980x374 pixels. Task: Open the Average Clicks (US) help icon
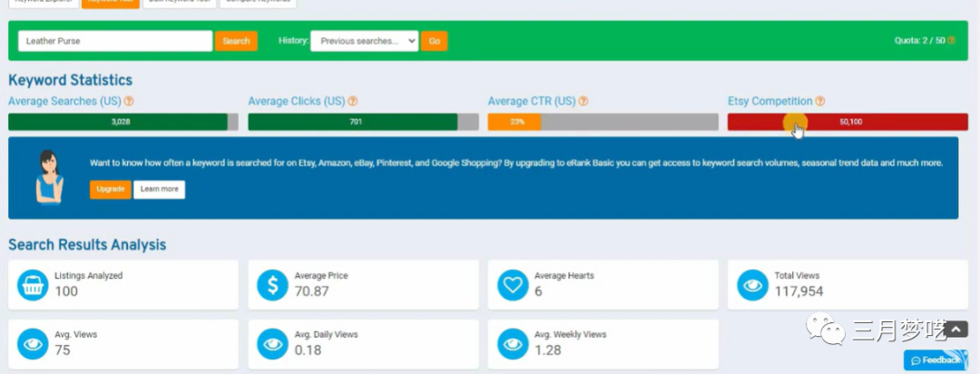click(352, 102)
